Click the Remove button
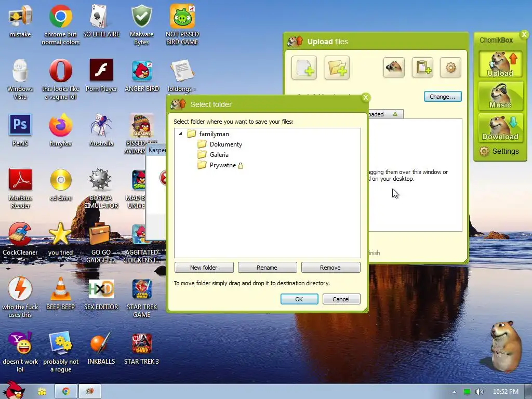The height and width of the screenshot is (399, 532). [x=330, y=268]
